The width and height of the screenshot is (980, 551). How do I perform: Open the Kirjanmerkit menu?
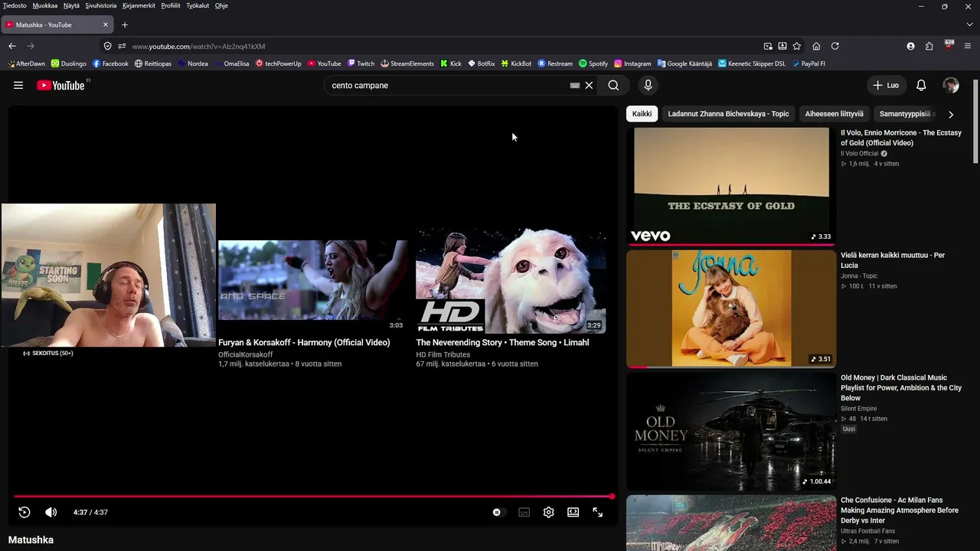pos(139,5)
